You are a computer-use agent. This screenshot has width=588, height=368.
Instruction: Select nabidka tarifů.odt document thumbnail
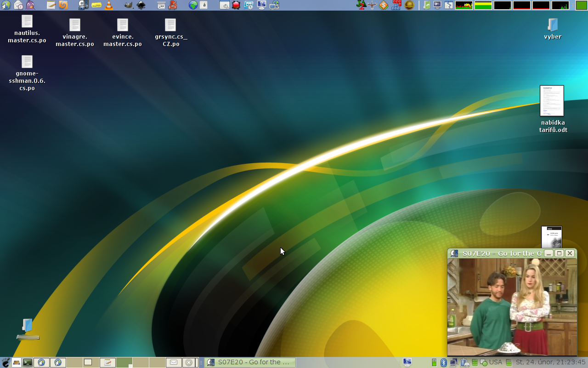click(x=552, y=101)
